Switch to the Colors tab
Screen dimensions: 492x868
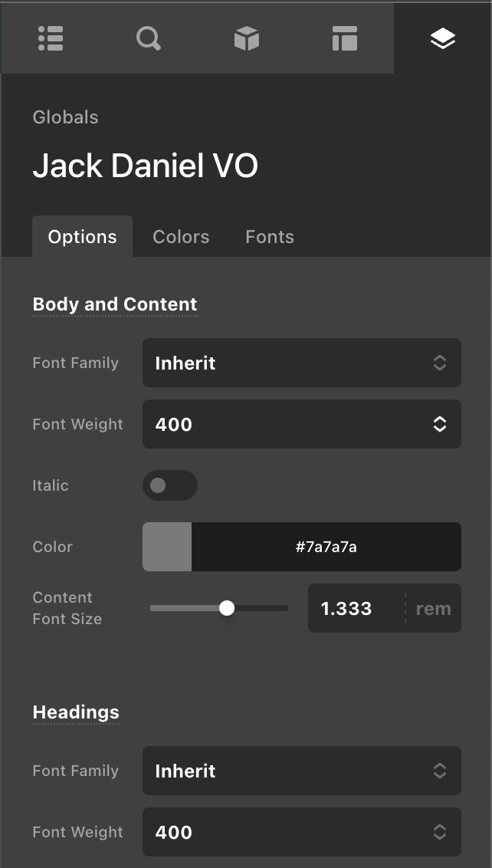(x=181, y=237)
